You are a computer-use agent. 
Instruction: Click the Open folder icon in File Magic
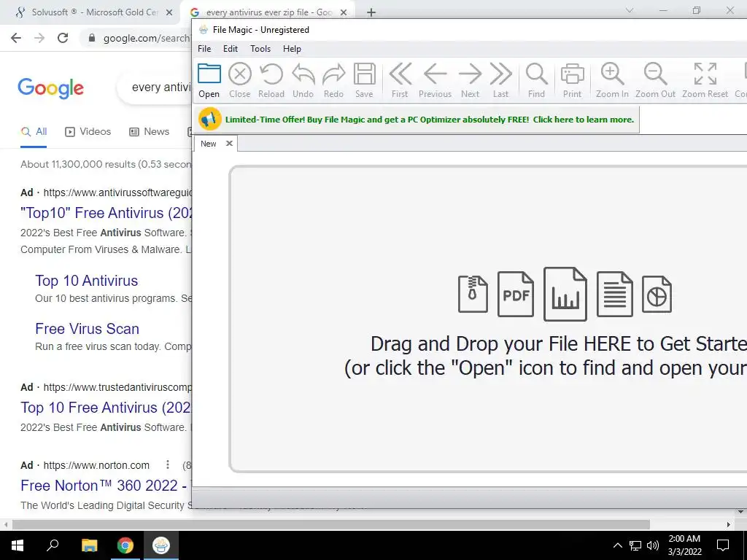(209, 75)
